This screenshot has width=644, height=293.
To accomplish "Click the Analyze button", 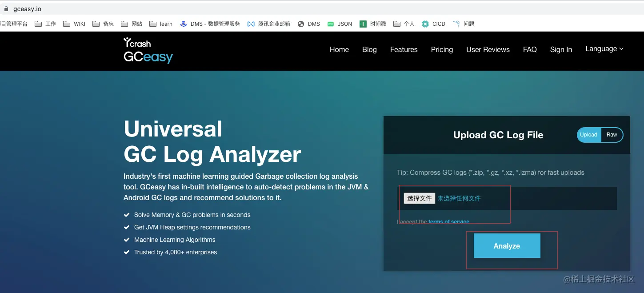I will pyautogui.click(x=507, y=246).
